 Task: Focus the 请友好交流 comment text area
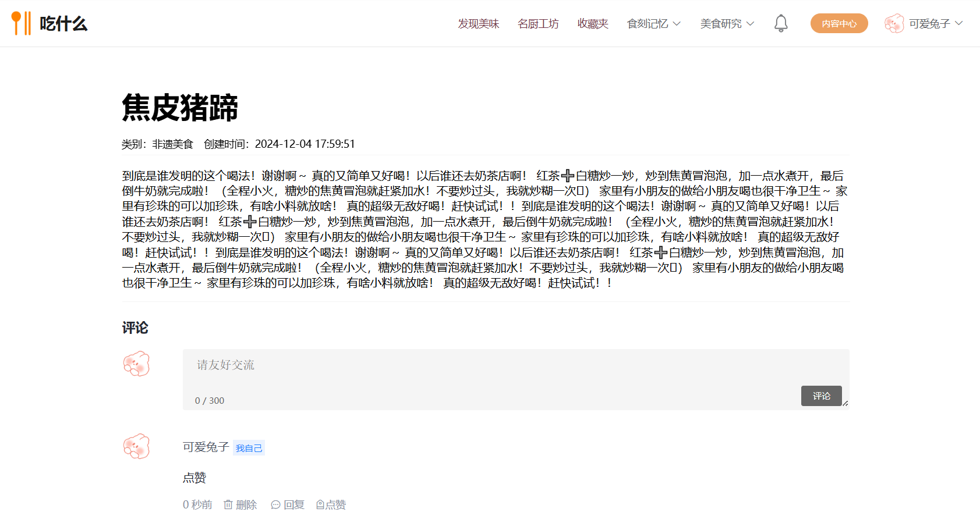tap(516, 379)
